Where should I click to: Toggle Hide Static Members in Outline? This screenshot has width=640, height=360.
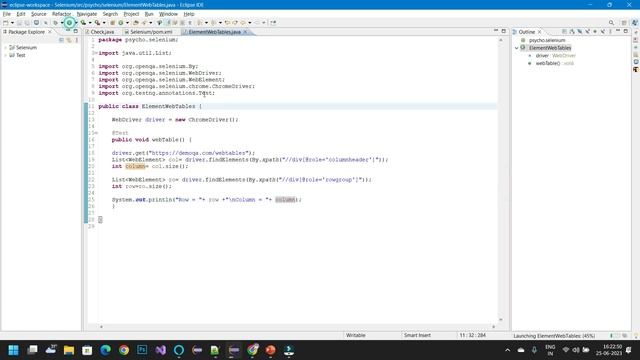[x=587, y=31]
